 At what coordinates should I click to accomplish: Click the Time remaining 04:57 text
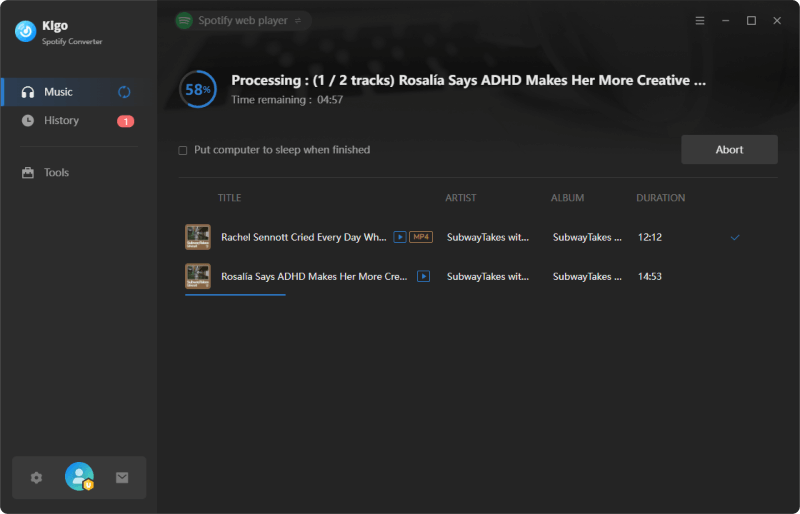[x=287, y=100]
